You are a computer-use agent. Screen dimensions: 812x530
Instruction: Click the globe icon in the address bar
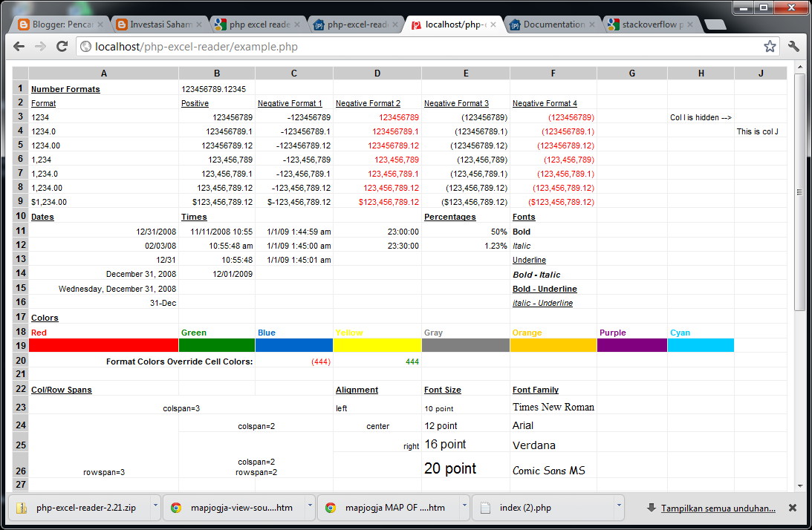point(84,46)
